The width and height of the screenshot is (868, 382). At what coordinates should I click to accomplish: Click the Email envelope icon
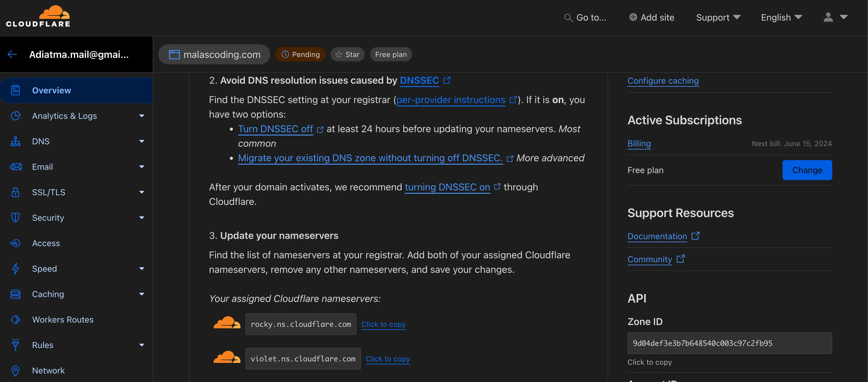[x=15, y=166]
